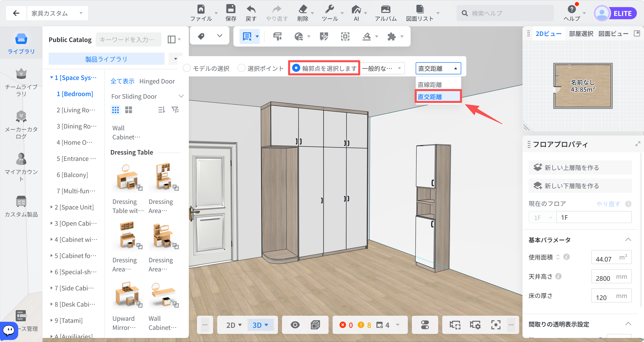Select the モデルの選択 radio button
This screenshot has width=644, height=342.
pyautogui.click(x=187, y=68)
